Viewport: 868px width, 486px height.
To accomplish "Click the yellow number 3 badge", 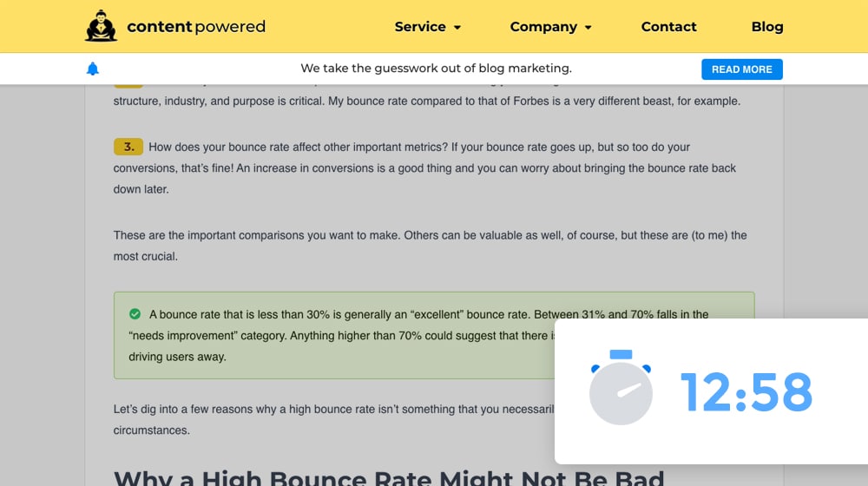I will point(128,147).
